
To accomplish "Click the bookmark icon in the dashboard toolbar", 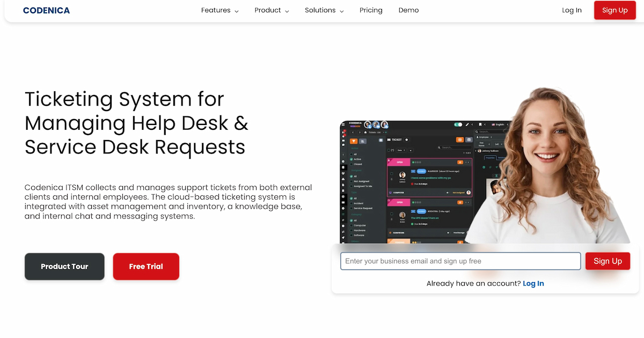I will point(480,125).
